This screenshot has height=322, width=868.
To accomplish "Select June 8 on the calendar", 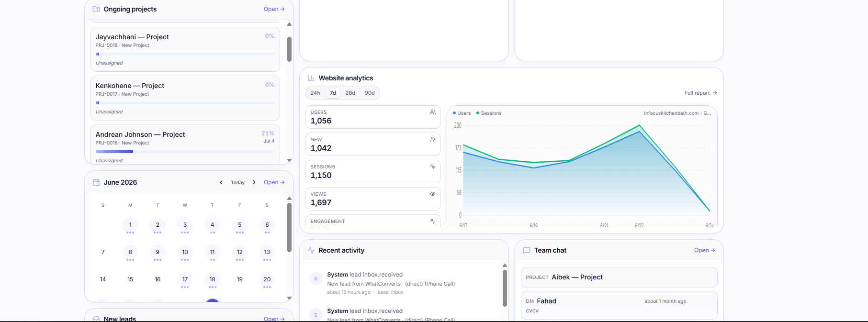I will point(130,252).
